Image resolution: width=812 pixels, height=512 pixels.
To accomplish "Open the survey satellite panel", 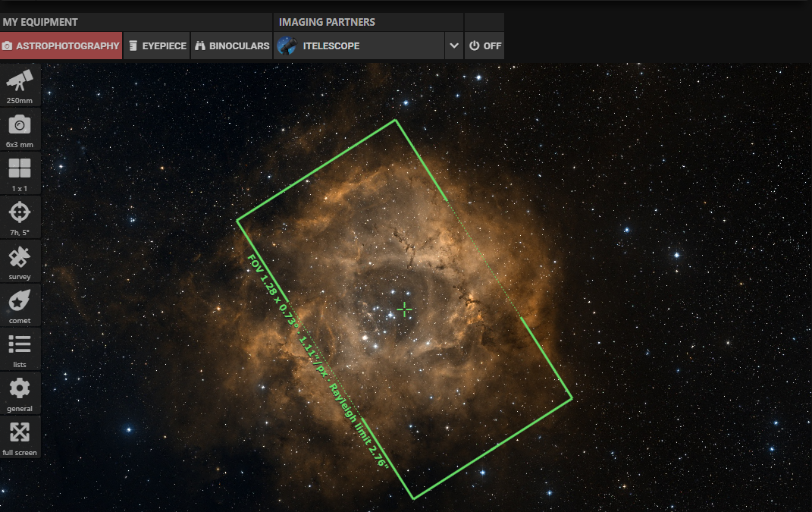I will pyautogui.click(x=20, y=261).
